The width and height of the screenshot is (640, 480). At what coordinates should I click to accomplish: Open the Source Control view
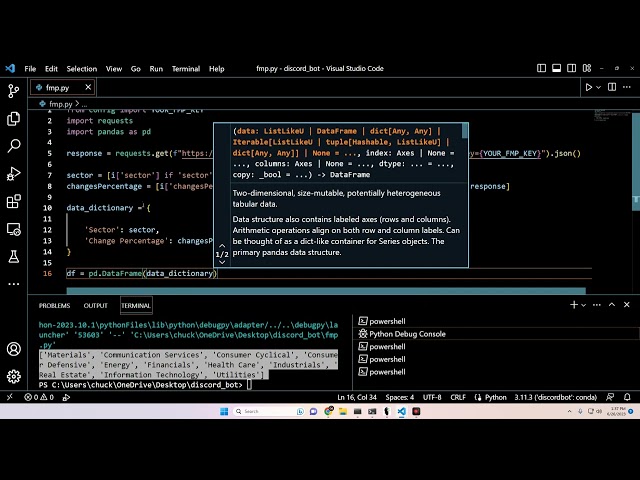[13, 91]
